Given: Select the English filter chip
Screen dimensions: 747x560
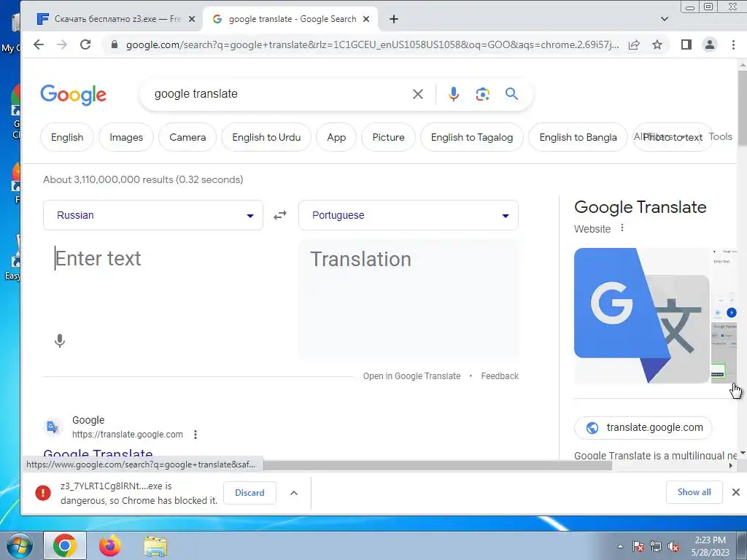Looking at the screenshot, I should (x=67, y=137).
